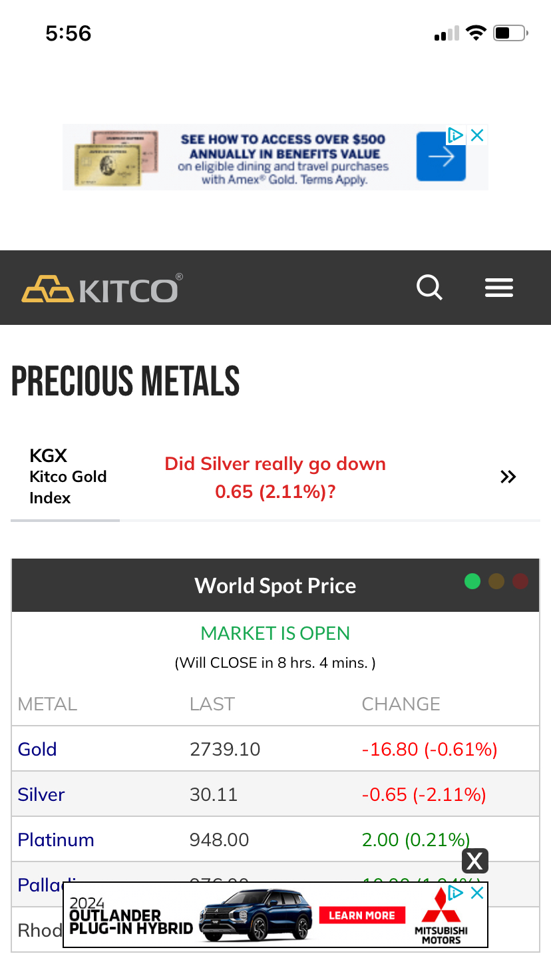This screenshot has width=551, height=980.
Task: Close Mitsubishi ad via blue X icon
Action: tap(477, 893)
